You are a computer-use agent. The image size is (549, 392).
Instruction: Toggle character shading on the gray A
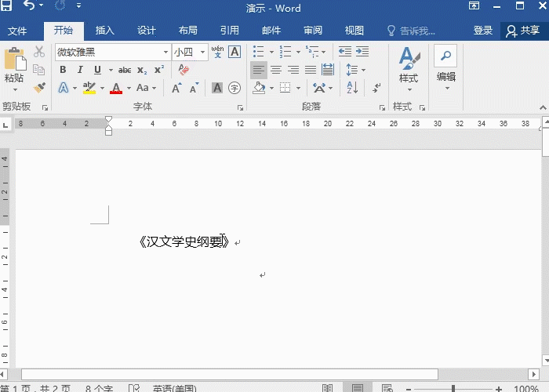[217, 88]
